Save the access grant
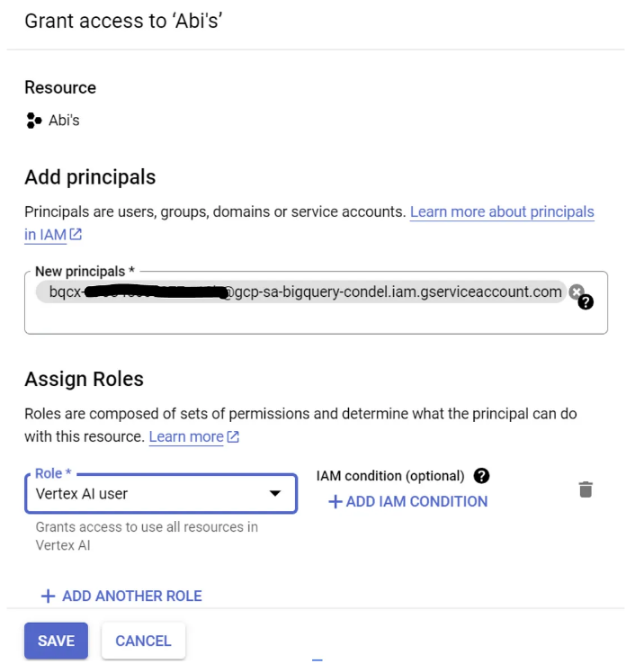 (x=56, y=641)
